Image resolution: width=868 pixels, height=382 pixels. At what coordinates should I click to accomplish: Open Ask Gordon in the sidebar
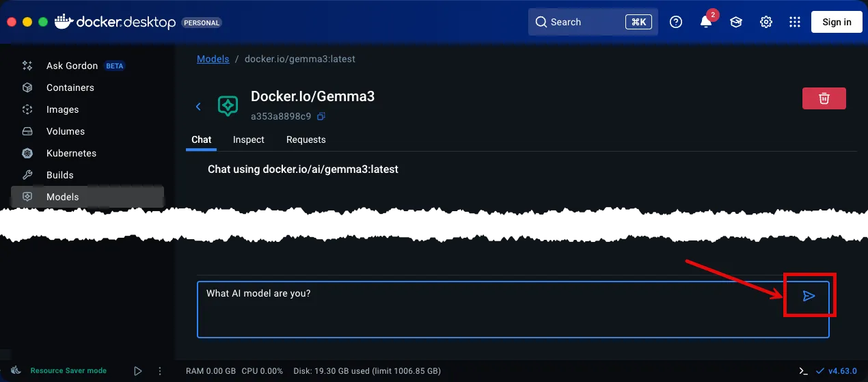coord(87,66)
